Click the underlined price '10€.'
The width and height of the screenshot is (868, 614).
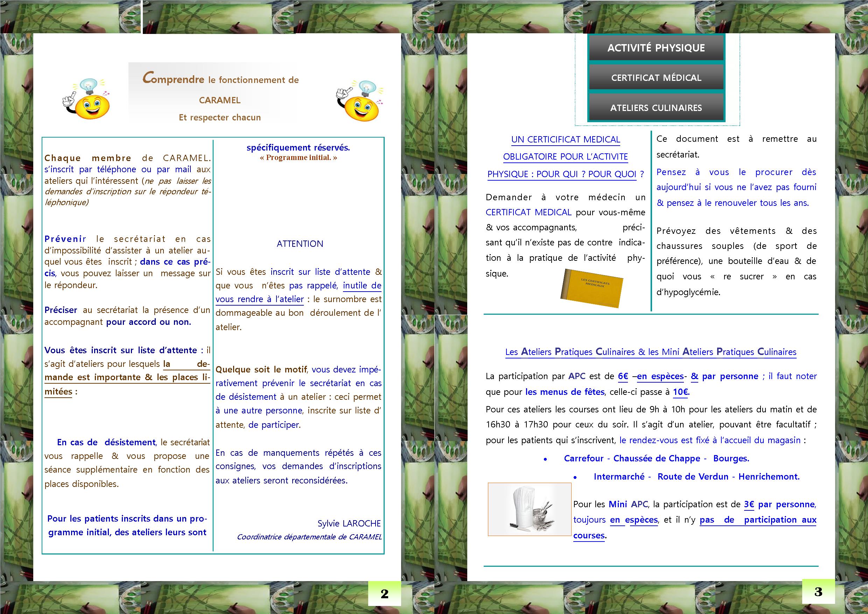[681, 392]
